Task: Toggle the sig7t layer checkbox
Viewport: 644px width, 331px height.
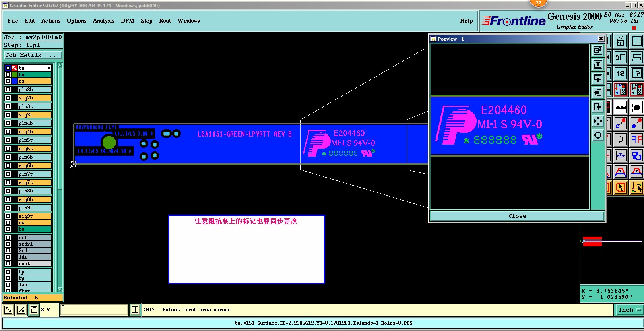Action: (8, 182)
